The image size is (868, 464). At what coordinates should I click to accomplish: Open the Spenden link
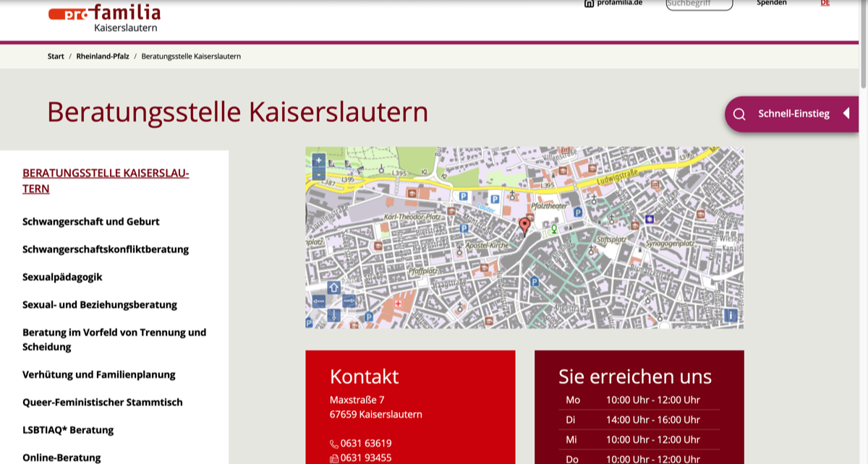point(771,3)
